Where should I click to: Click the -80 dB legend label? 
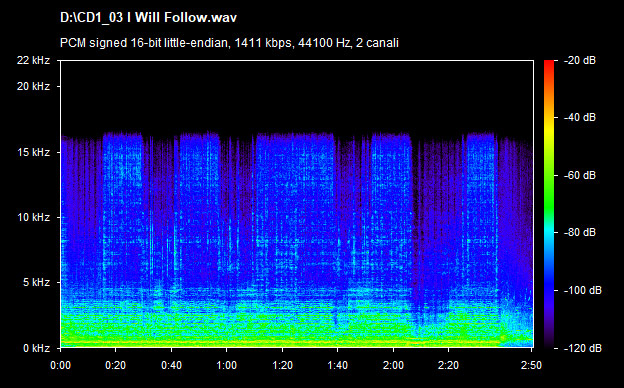(x=580, y=232)
